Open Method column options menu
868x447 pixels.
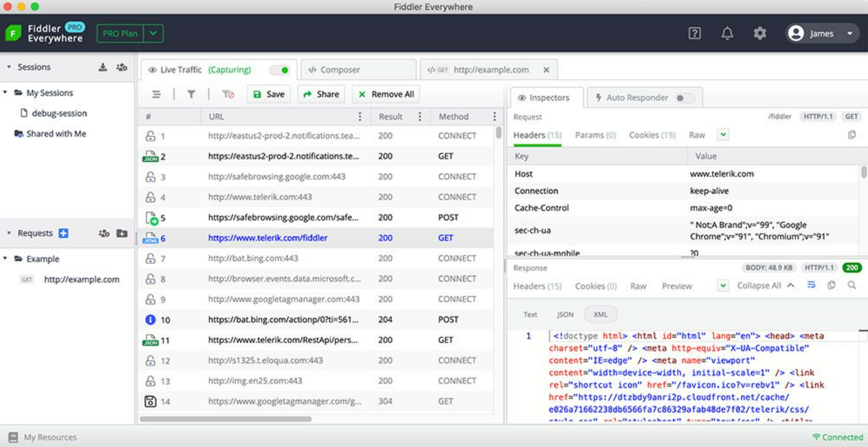(x=494, y=117)
